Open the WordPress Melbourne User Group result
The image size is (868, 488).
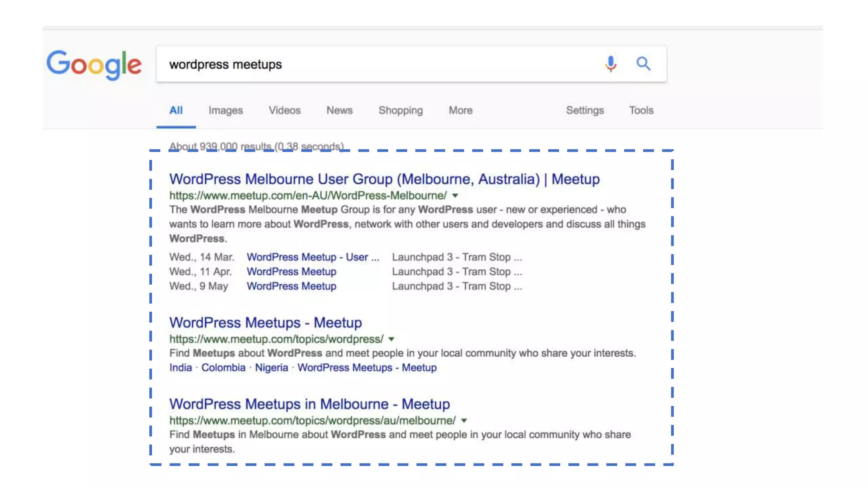(384, 179)
